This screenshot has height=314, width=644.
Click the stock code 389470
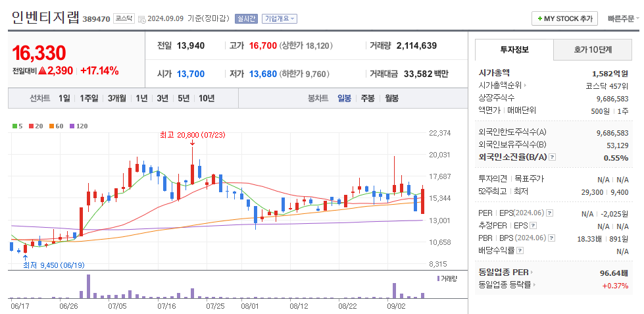[97, 19]
